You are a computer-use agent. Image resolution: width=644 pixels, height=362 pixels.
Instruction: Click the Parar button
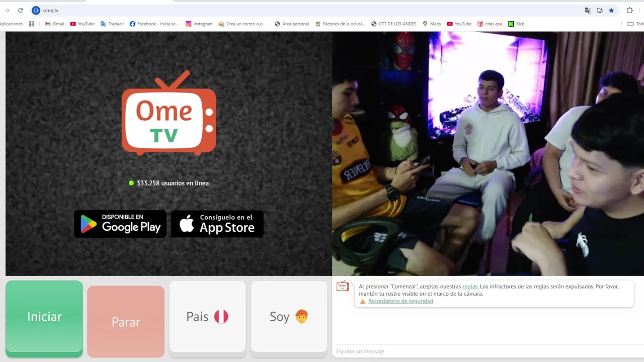coord(126,322)
